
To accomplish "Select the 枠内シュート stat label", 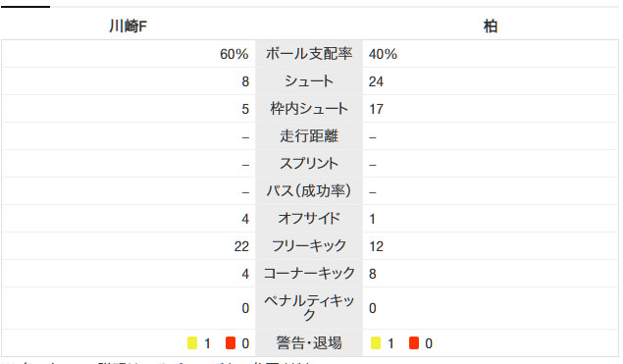I will pyautogui.click(x=309, y=109).
